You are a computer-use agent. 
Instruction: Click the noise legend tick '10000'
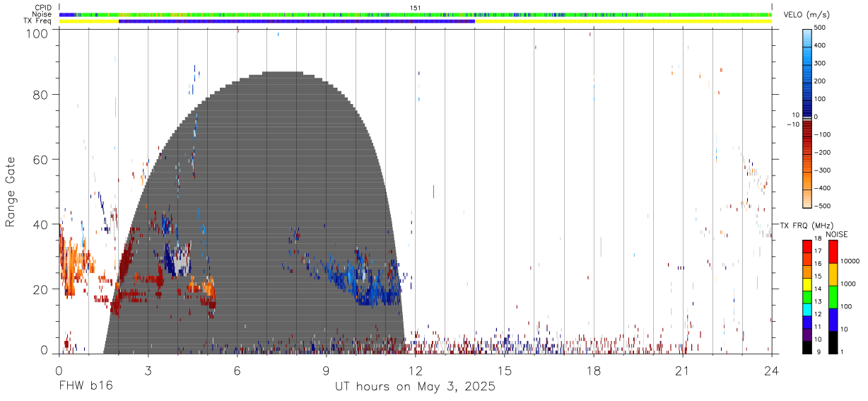tap(851, 262)
